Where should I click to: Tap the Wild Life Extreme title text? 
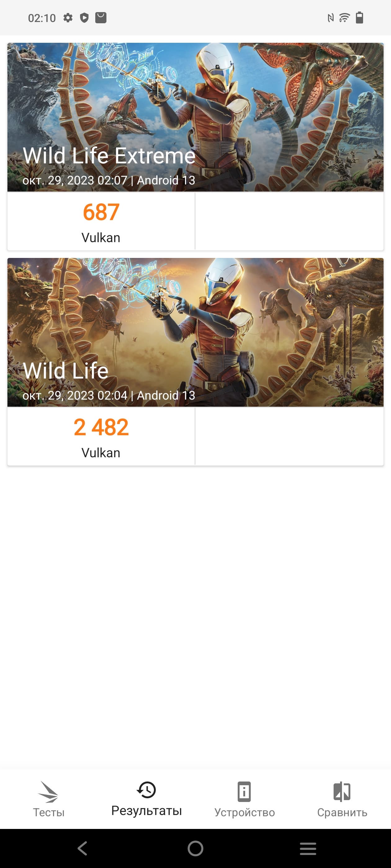tap(109, 156)
